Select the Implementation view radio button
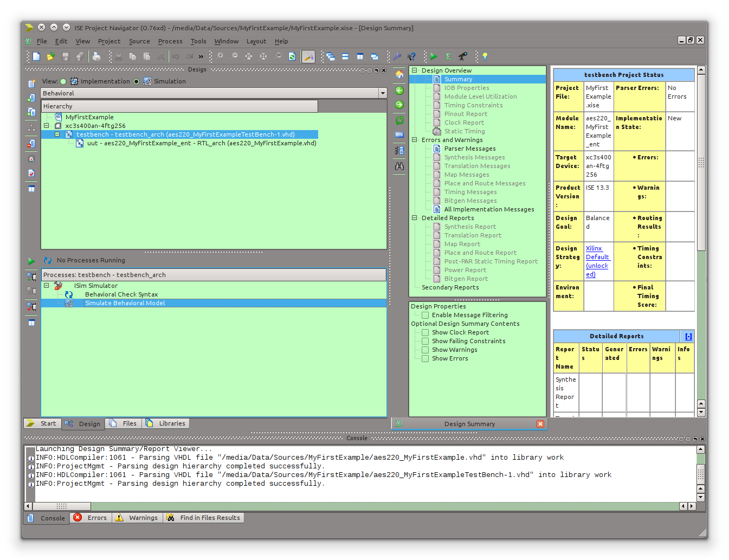The height and width of the screenshot is (560, 729). point(63,82)
